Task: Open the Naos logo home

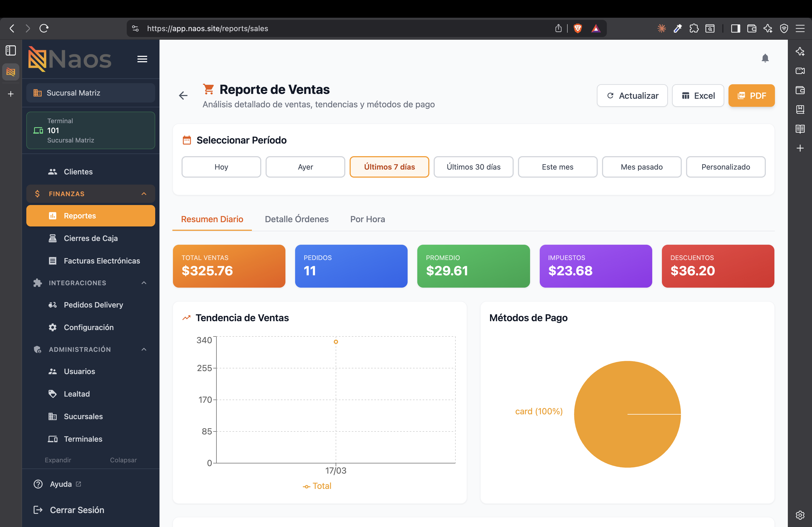Action: [70, 59]
